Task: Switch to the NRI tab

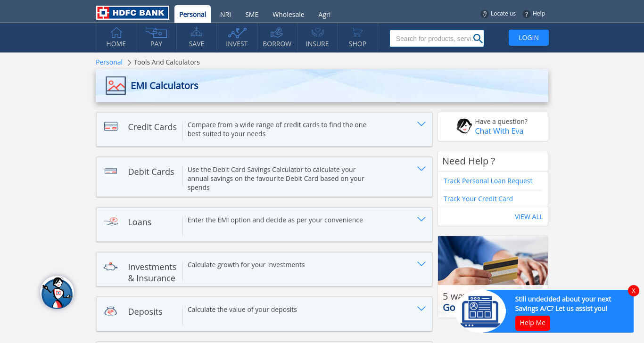Action: click(x=225, y=15)
